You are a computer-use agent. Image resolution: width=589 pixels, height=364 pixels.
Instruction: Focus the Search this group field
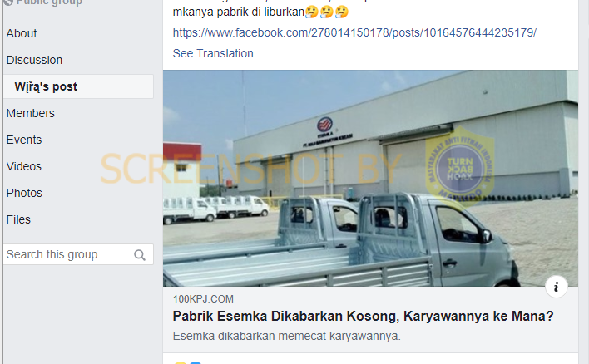[x=78, y=254]
